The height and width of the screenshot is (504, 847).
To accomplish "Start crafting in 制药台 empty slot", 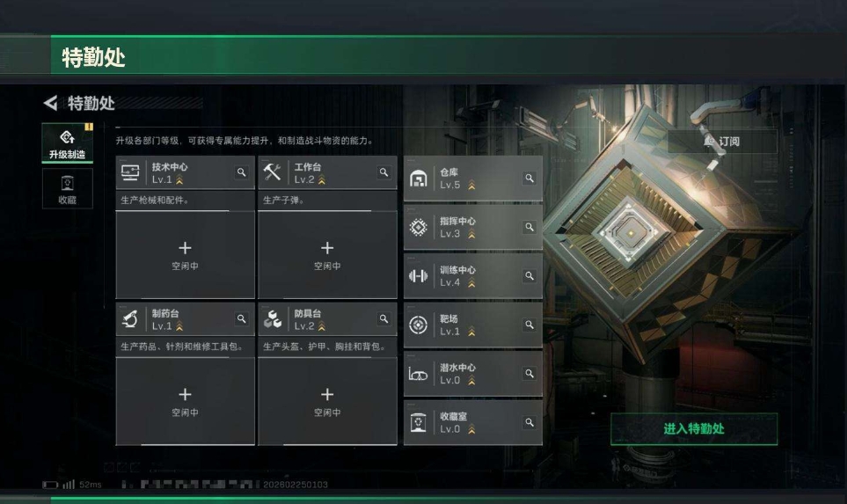I will click(x=186, y=401).
